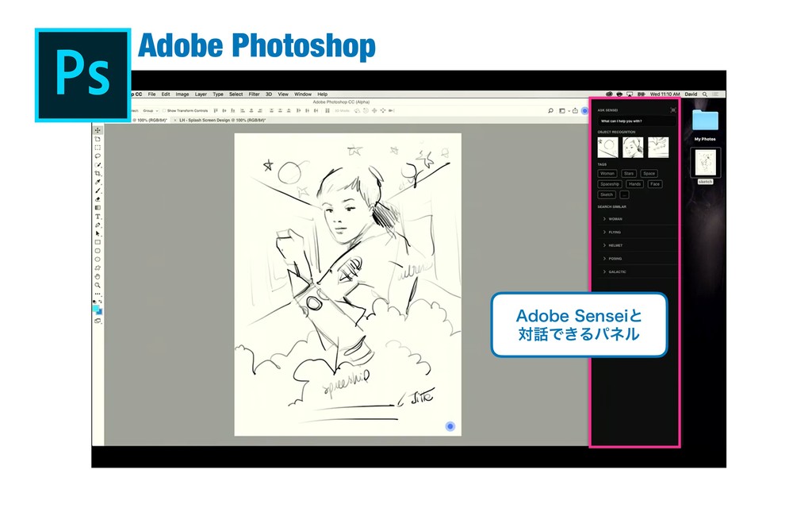Select the Hand tool
The image size is (812, 508).
tap(98, 276)
